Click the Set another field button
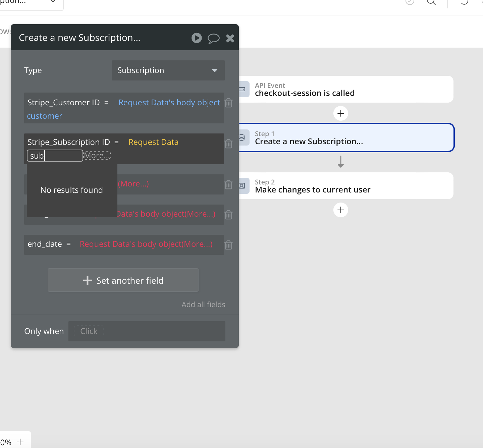This screenshot has width=483, height=448. pyautogui.click(x=123, y=280)
